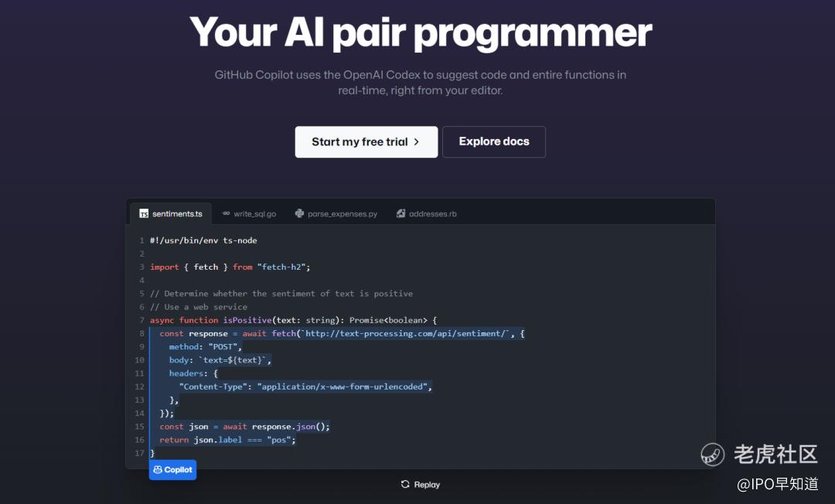Click the Replay button below the editor
This screenshot has height=504, width=835.
pyautogui.click(x=420, y=485)
